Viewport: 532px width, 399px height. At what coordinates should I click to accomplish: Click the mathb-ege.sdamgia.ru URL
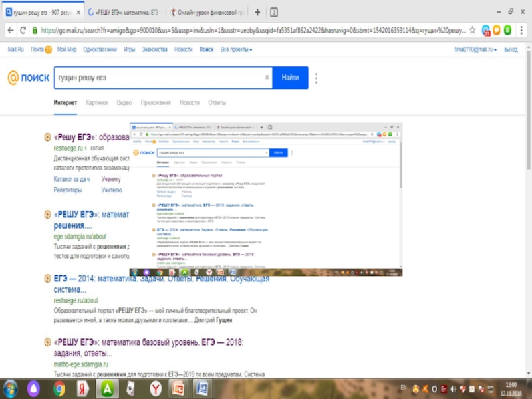80,364
